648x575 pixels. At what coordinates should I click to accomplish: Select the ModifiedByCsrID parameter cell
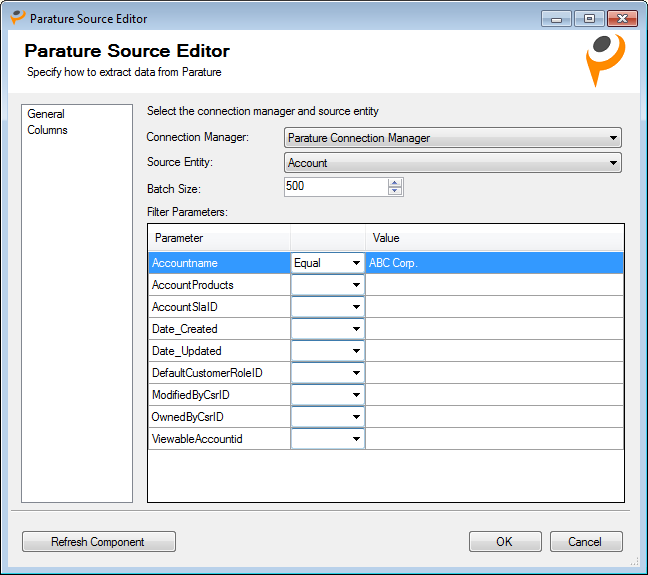tap(219, 395)
